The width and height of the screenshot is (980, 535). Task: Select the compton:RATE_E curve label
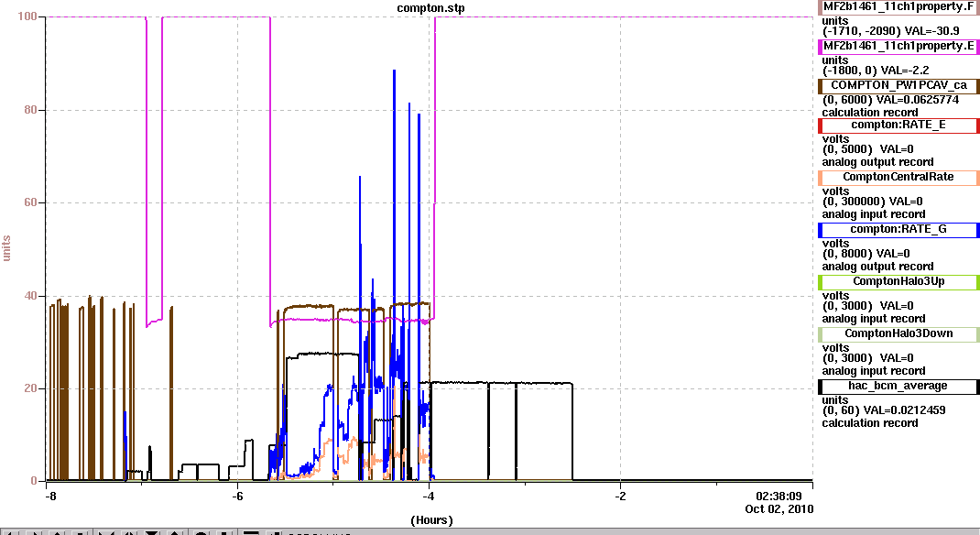tap(898, 125)
